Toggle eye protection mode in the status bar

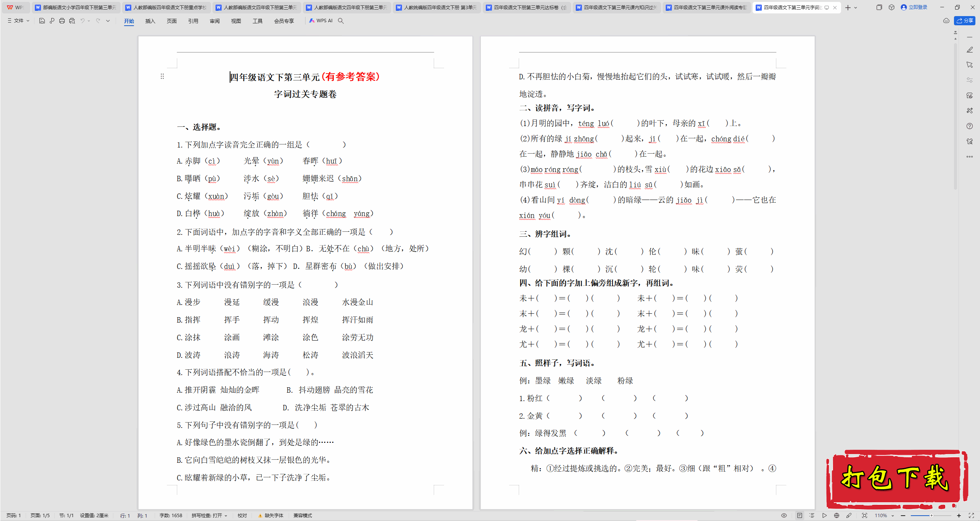[784, 516]
